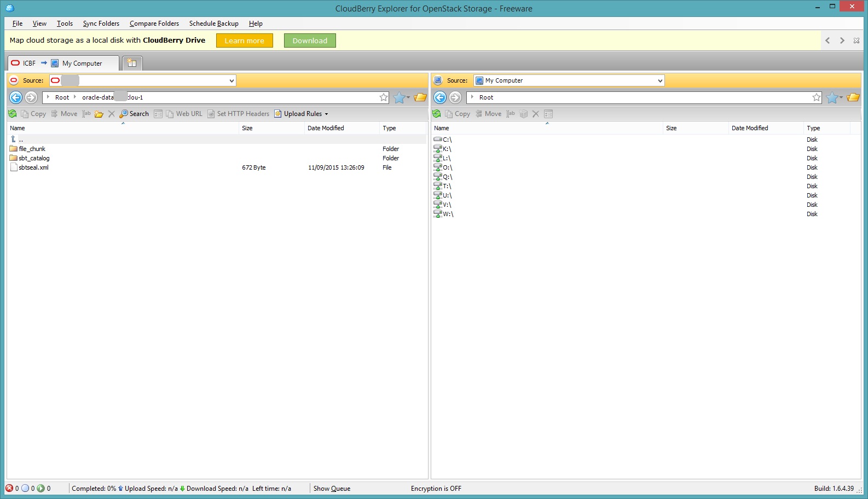868x499 pixels.
Task: Open a new tab
Action: [x=132, y=63]
